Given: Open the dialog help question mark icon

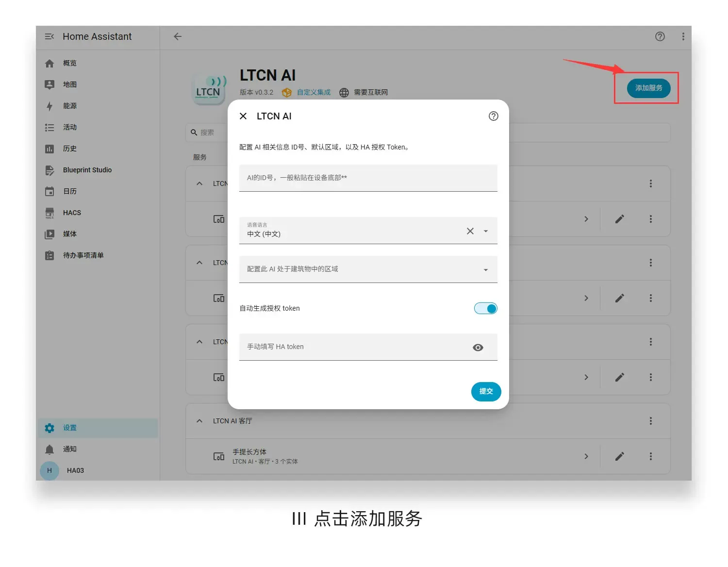Looking at the screenshot, I should tap(494, 116).
